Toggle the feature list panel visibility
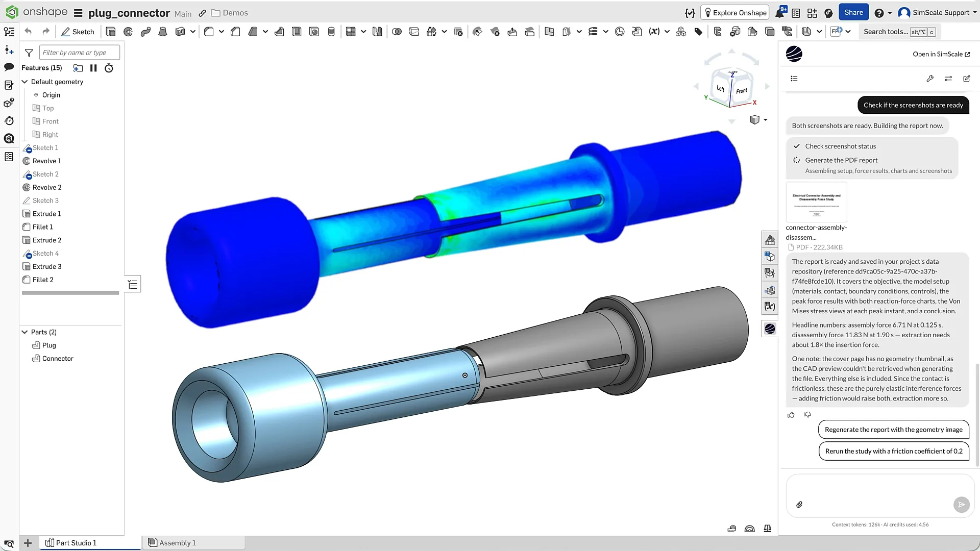Image resolution: width=980 pixels, height=551 pixels. point(9,32)
